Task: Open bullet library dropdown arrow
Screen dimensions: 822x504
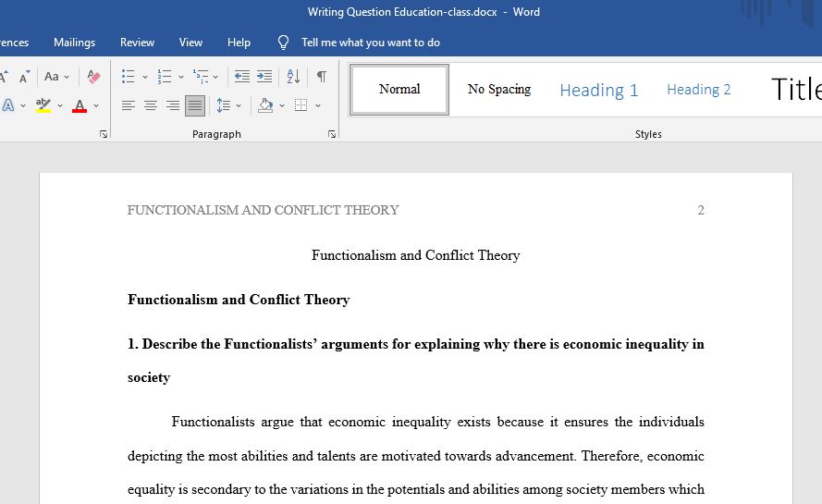Action: tap(144, 77)
